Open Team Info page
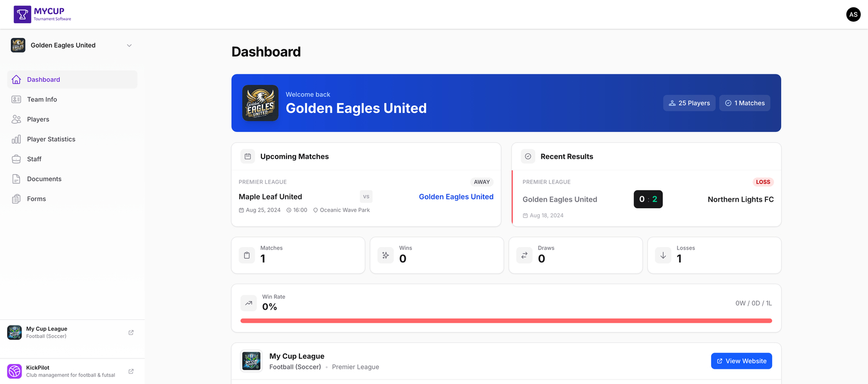Screen dimensions: 868x384 pos(72,99)
